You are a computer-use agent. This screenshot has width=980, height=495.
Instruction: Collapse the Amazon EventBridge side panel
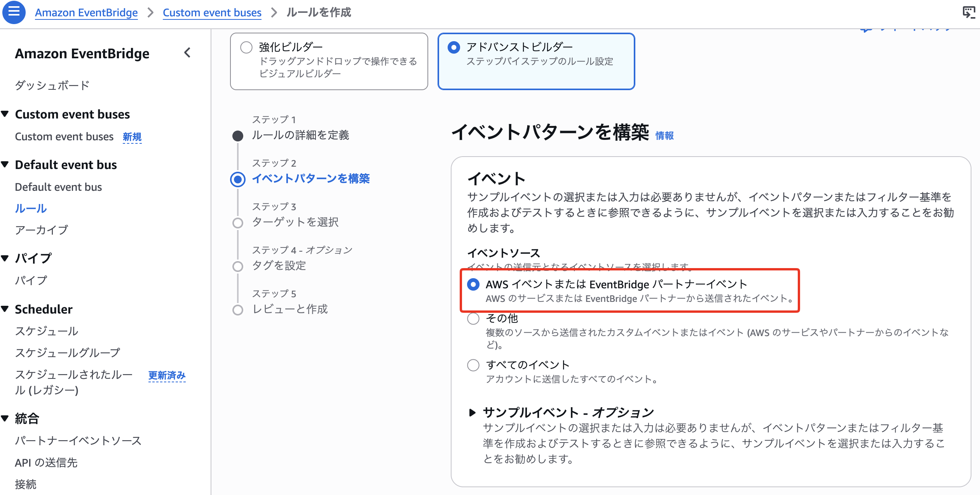(188, 52)
